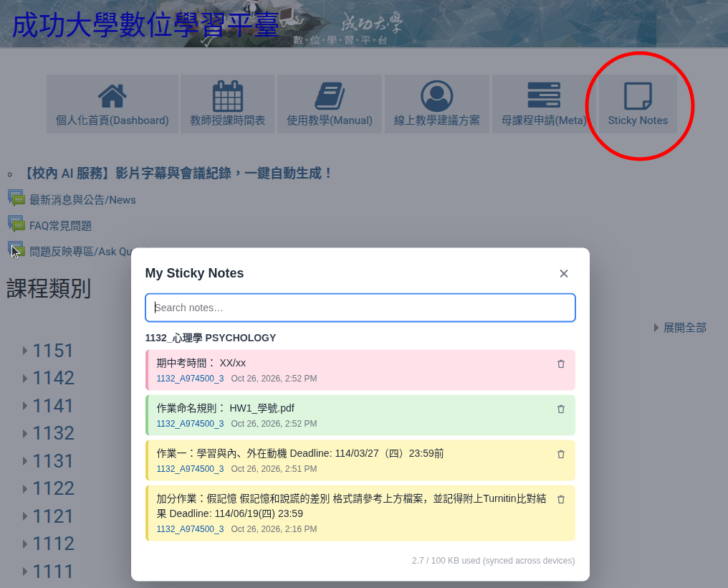728x588 pixels.
Task: Focus the Search notes field
Action: tap(360, 308)
